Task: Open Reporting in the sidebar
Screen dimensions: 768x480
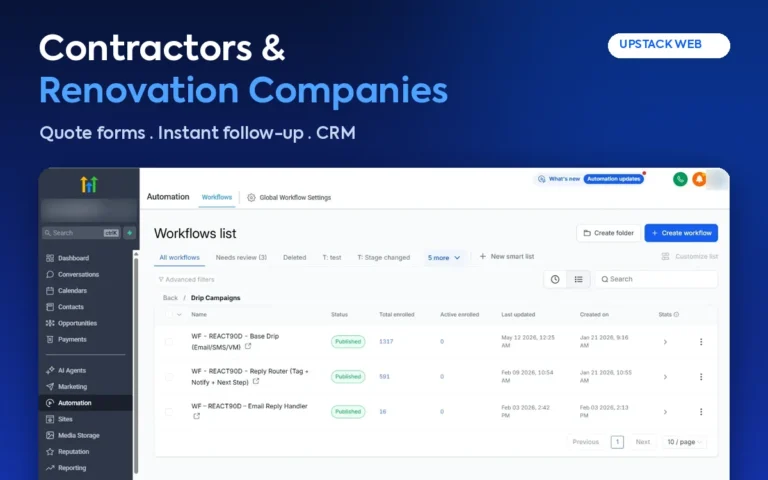Action: tap(66, 468)
